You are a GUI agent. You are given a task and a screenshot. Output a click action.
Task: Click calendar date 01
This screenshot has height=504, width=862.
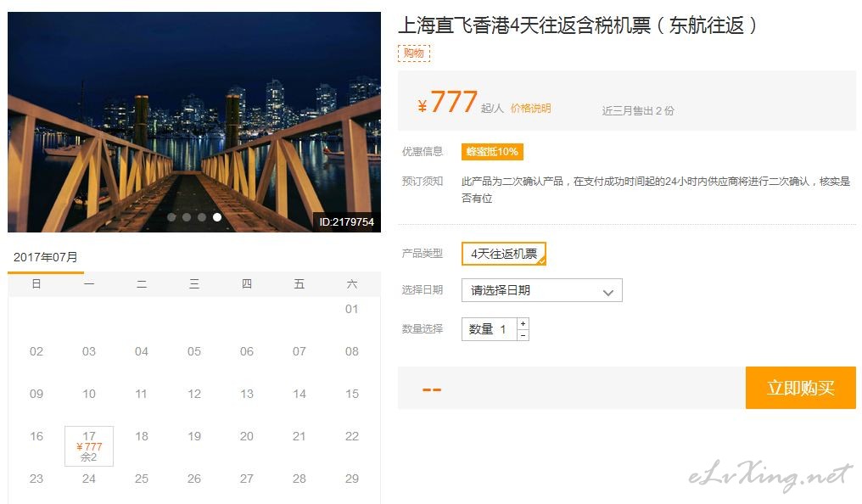pos(352,309)
